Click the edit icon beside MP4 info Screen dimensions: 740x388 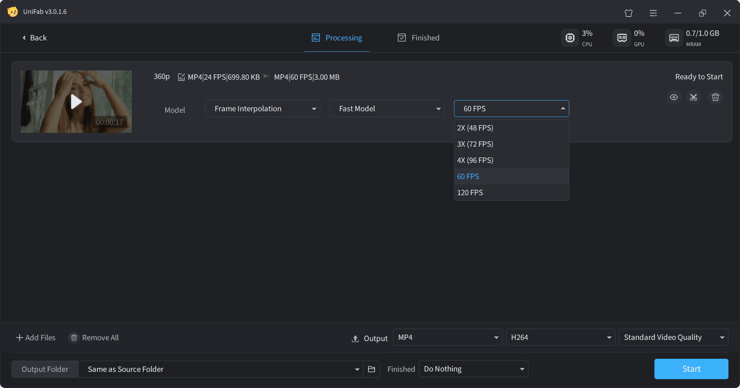click(x=181, y=77)
